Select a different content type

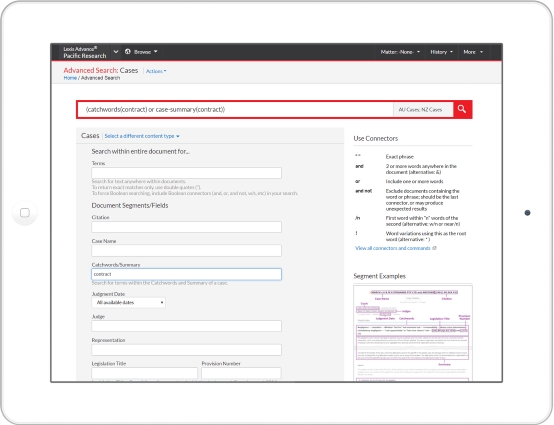[x=142, y=136]
